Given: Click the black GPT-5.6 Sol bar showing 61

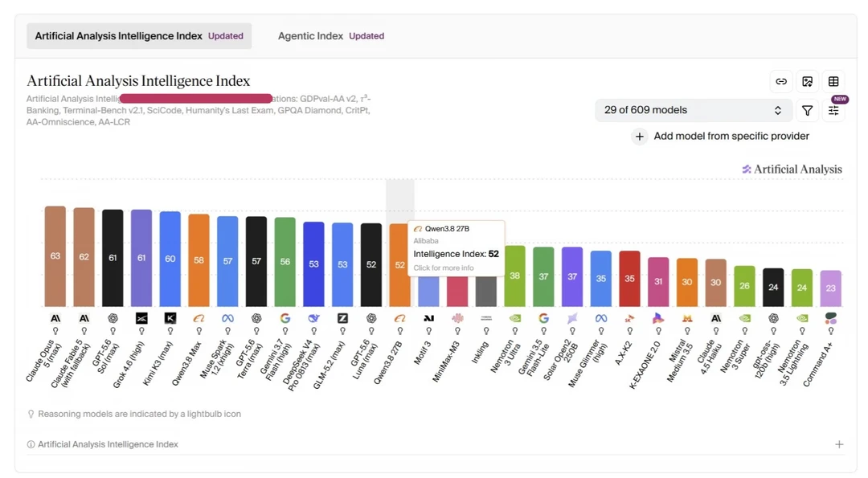Looking at the screenshot, I should (x=113, y=258).
